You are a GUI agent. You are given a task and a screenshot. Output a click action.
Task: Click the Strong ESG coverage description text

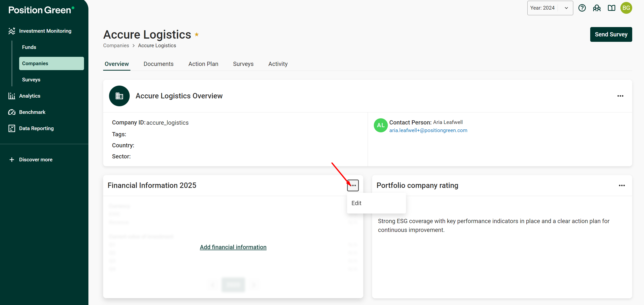[493, 225]
